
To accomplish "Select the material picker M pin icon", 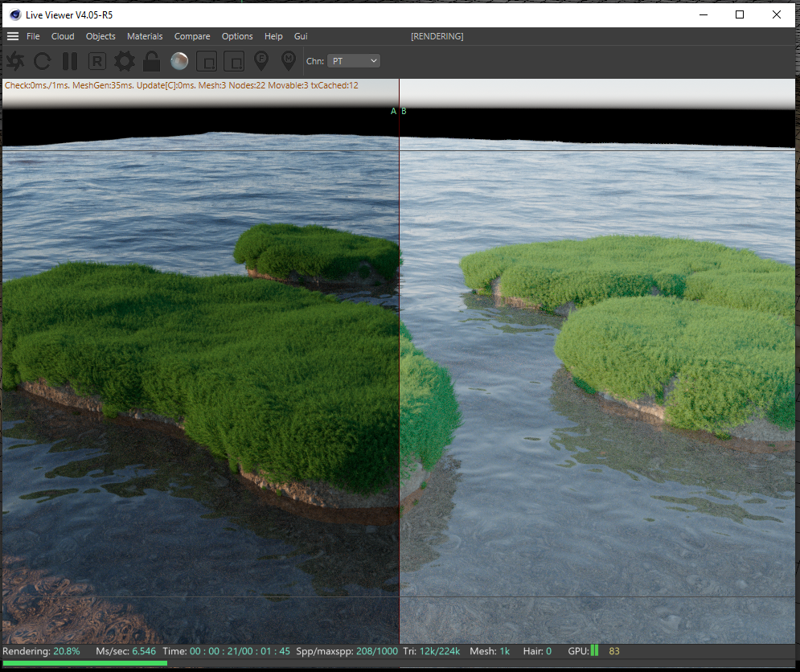I will [289, 61].
